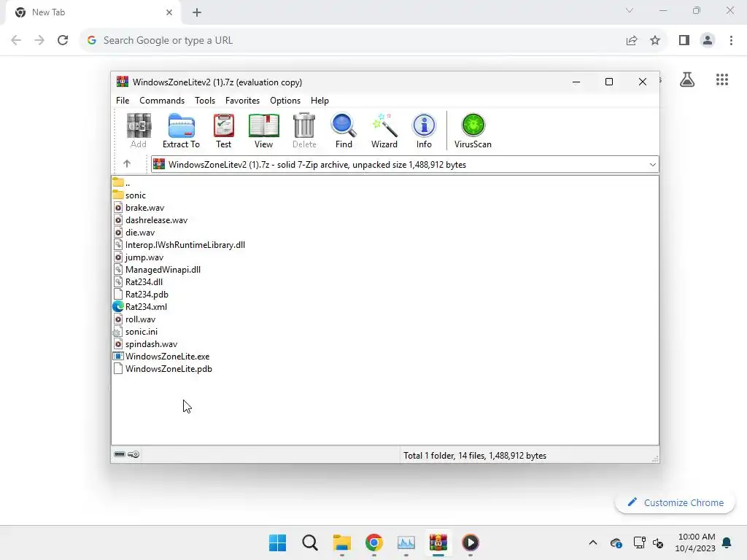Open the Tools menu
This screenshot has width=747, height=560.
[205, 101]
